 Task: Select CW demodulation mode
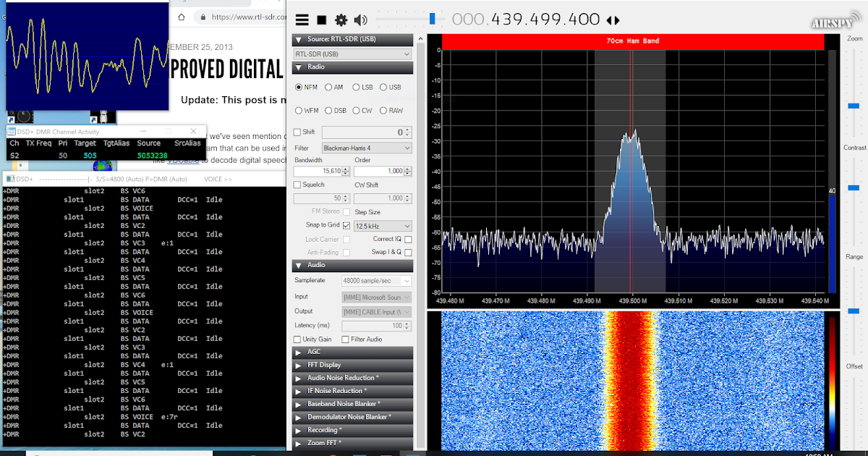point(356,111)
